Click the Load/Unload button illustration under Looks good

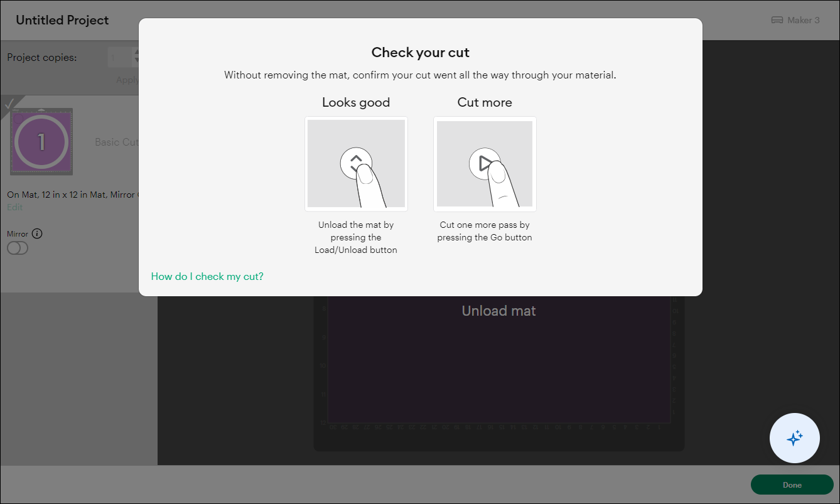coord(356,164)
